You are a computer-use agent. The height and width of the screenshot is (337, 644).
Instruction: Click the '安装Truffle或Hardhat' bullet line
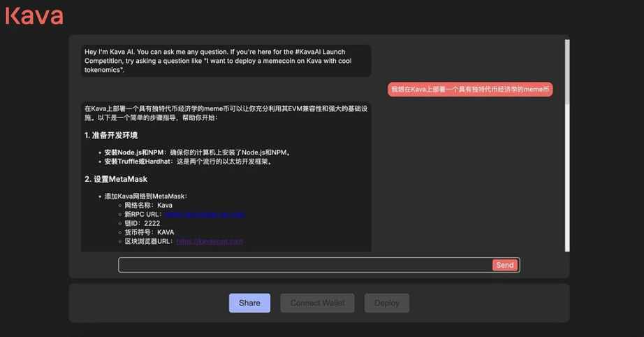189,162
